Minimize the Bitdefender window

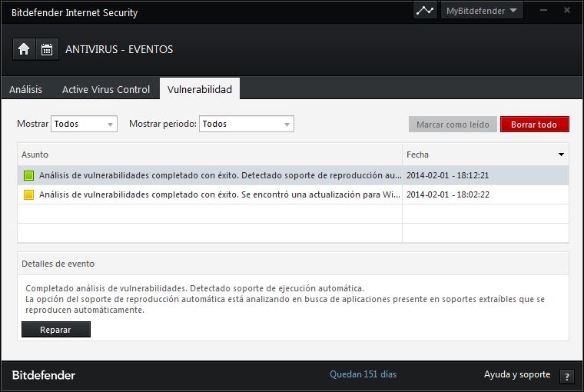tap(543, 11)
